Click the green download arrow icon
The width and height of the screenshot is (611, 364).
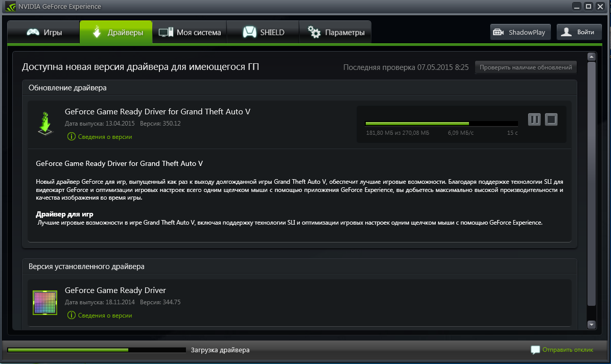click(45, 124)
